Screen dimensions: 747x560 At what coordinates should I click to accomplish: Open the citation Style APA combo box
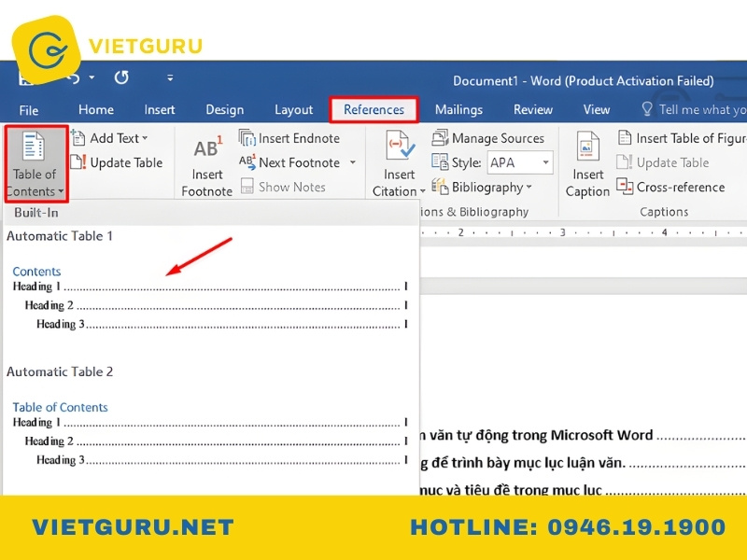tap(520, 162)
